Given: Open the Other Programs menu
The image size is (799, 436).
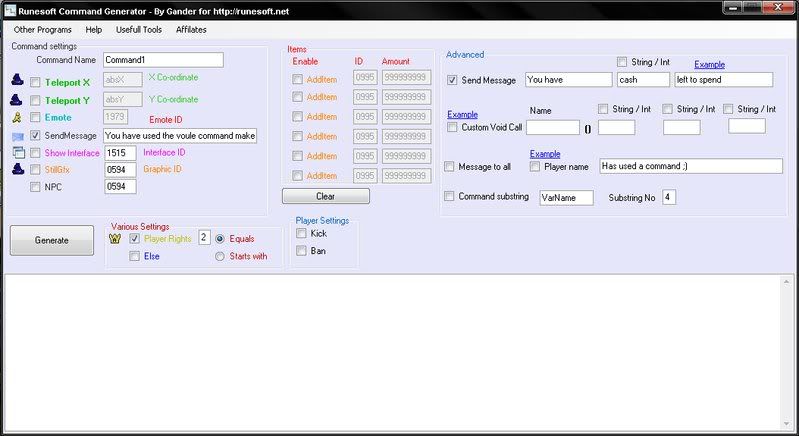Looking at the screenshot, I should click(x=41, y=30).
